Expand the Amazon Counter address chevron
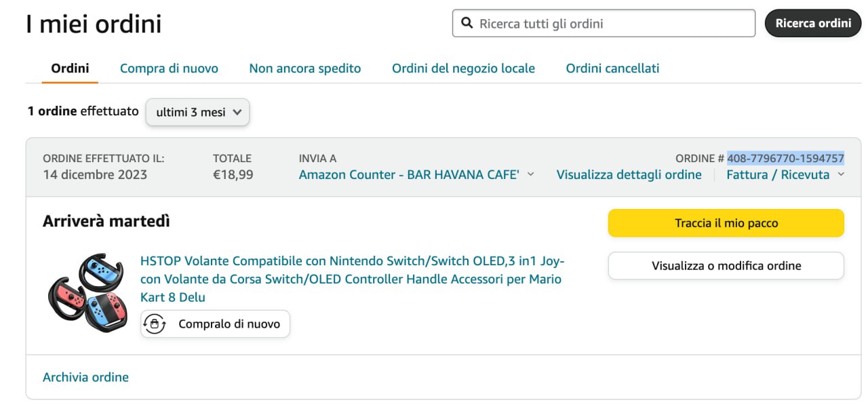Screen dimensions: 868x407 [x=530, y=174]
